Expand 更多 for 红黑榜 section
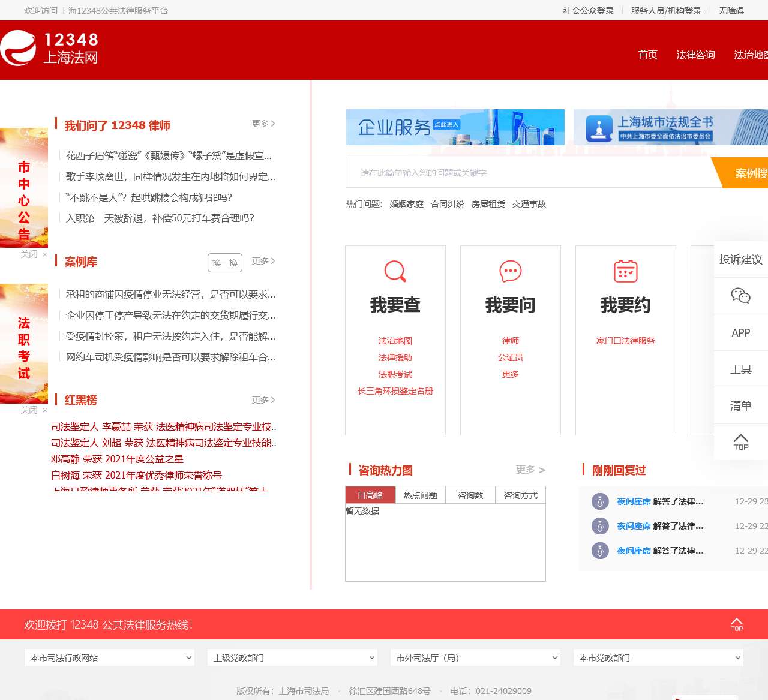The height and width of the screenshot is (700, 768). 263,400
